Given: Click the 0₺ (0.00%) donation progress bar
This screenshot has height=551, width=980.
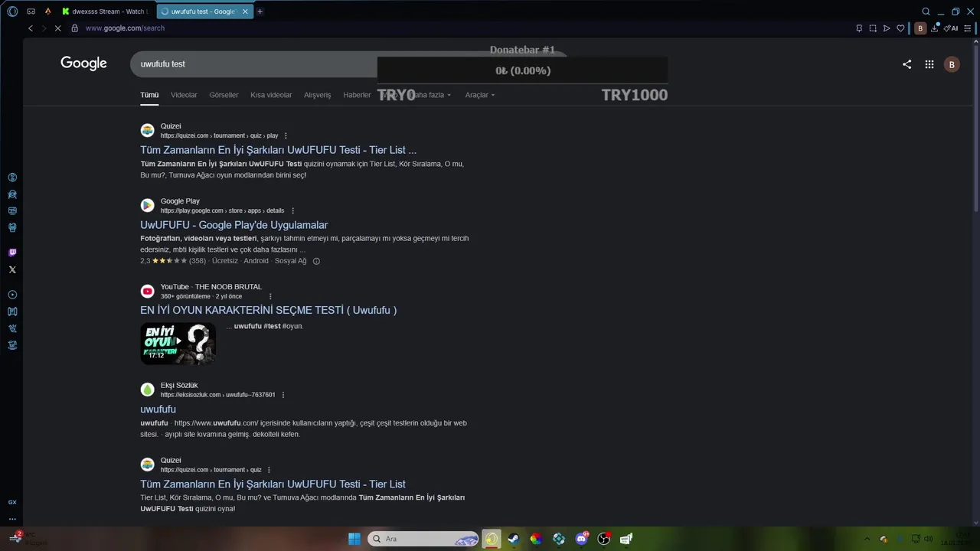Looking at the screenshot, I should (522, 70).
